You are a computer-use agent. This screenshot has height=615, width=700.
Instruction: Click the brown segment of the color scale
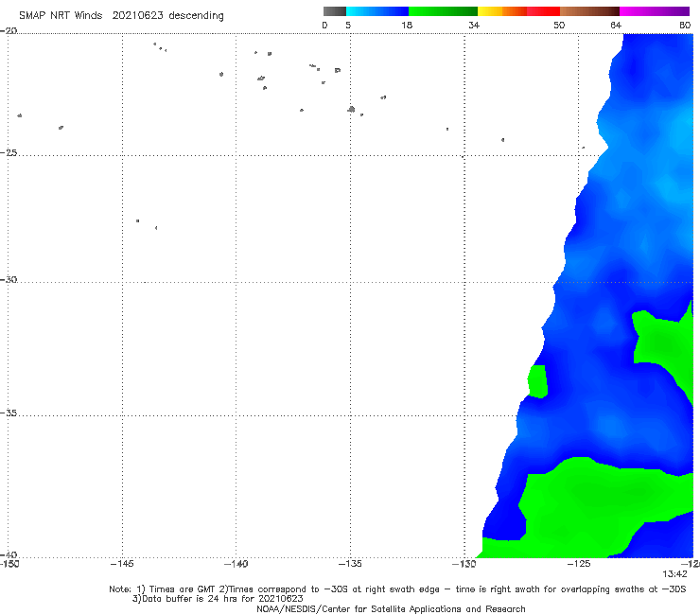(589, 11)
